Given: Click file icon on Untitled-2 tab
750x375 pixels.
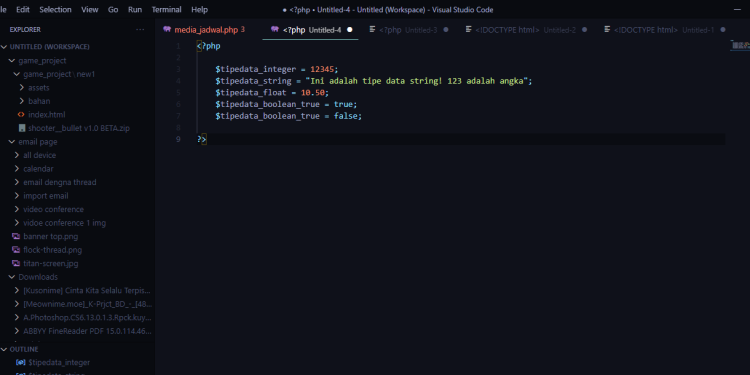Looking at the screenshot, I should [469, 29].
